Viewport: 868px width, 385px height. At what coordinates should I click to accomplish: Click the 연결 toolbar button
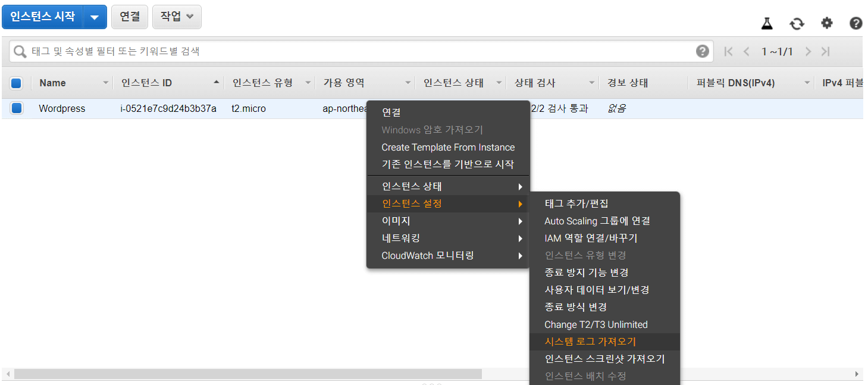130,17
